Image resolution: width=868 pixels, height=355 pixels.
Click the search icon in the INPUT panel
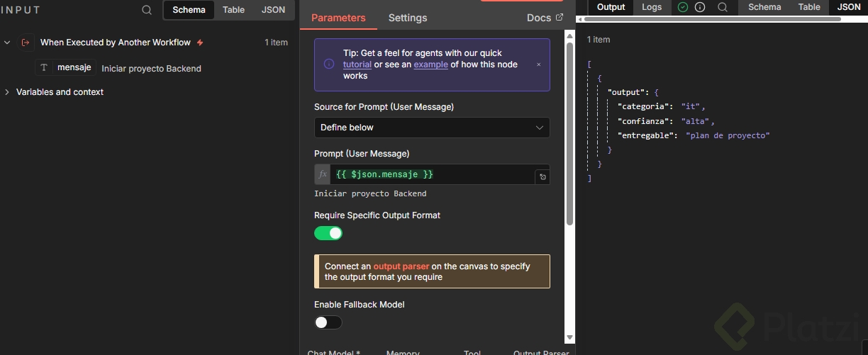(147, 10)
